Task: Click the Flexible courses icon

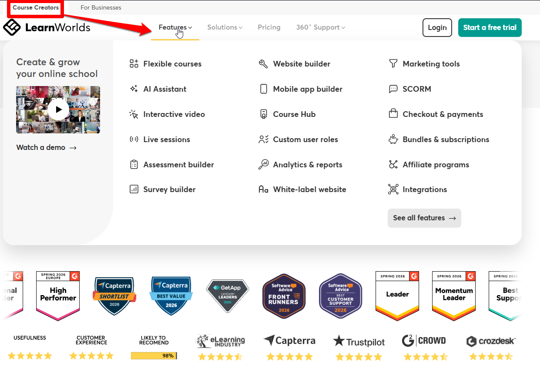Action: [x=134, y=64]
